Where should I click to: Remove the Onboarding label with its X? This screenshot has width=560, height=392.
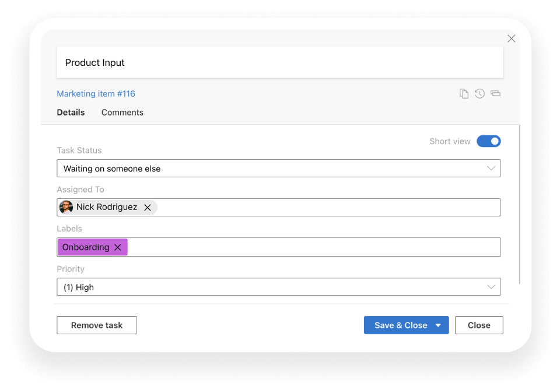(117, 247)
